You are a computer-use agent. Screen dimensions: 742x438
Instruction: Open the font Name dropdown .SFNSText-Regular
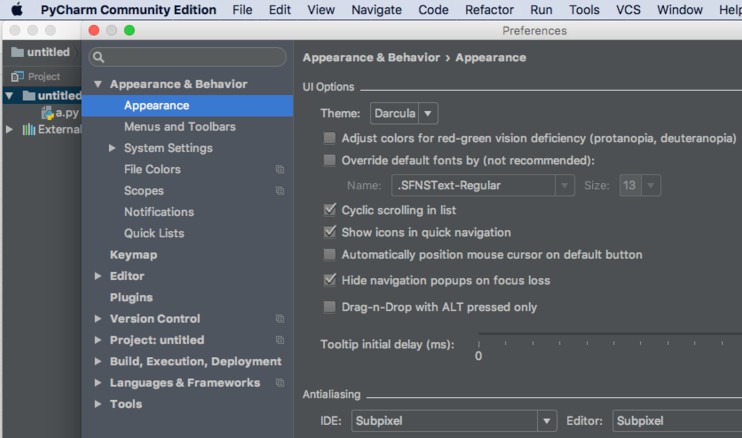click(x=483, y=185)
